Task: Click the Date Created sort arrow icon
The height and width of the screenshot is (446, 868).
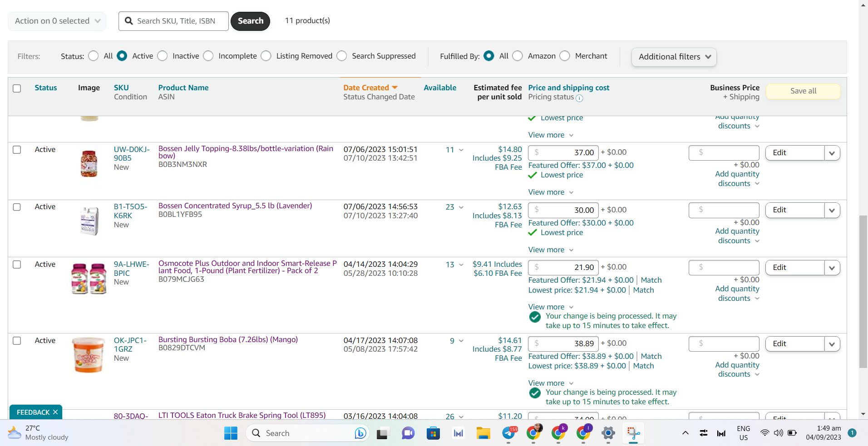Action: click(x=395, y=88)
